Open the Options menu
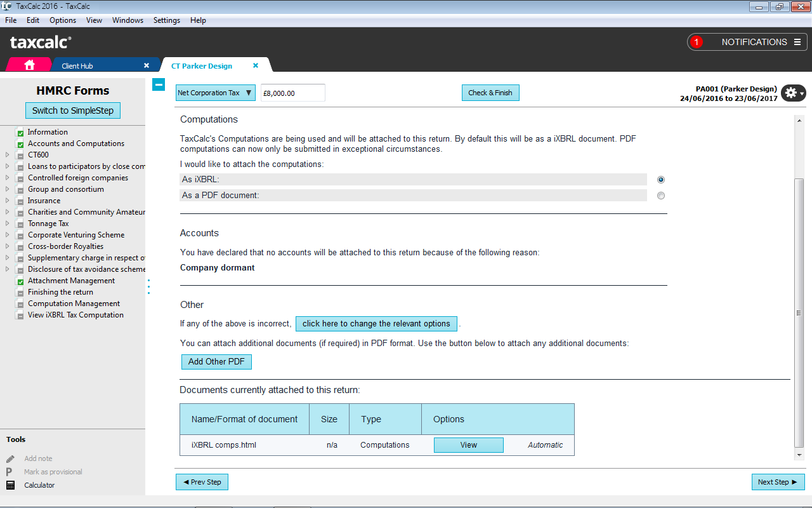The image size is (812, 508). (x=63, y=20)
